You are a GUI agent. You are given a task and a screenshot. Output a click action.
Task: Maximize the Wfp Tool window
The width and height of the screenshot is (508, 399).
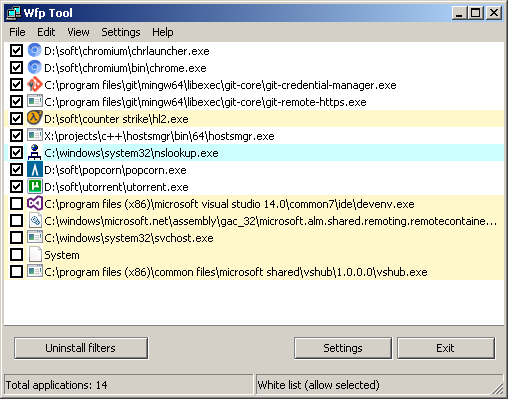(476, 13)
